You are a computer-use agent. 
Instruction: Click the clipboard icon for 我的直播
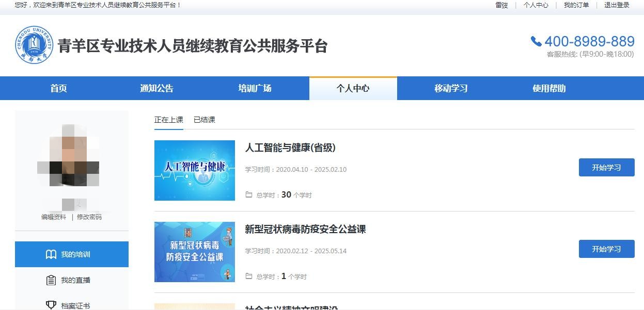click(x=51, y=280)
